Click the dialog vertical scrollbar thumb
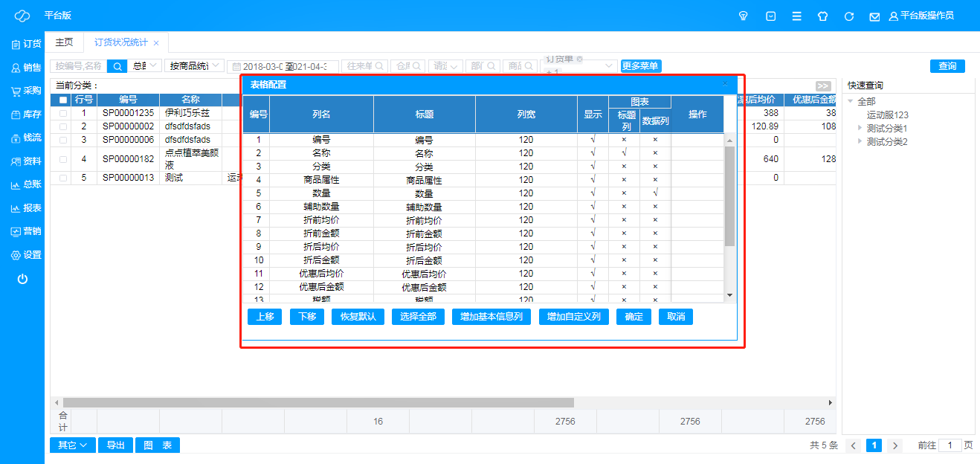980x464 pixels. (729, 196)
